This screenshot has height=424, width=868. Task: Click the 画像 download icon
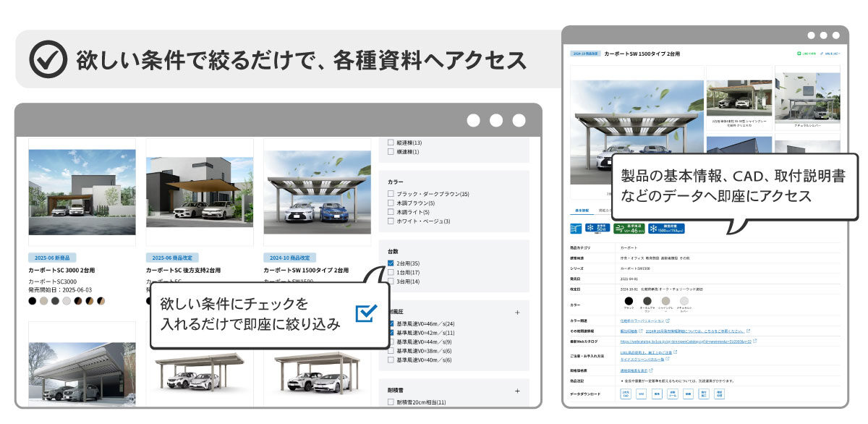(x=688, y=394)
